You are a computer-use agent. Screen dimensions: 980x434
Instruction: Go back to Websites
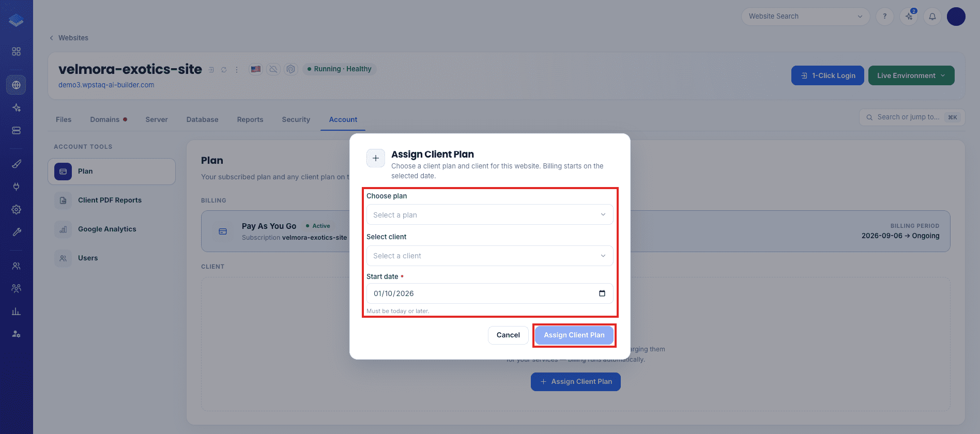tap(69, 38)
